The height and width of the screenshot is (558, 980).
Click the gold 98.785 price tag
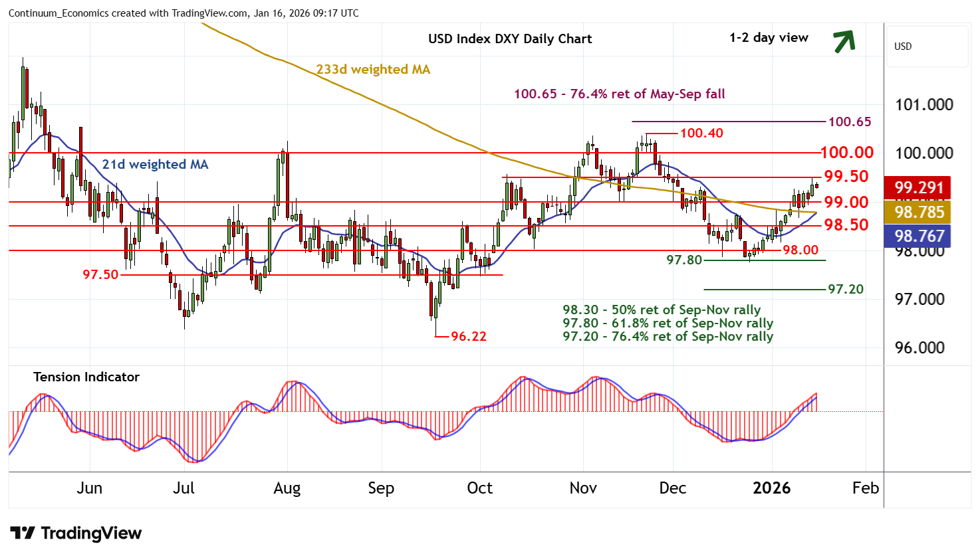(919, 212)
